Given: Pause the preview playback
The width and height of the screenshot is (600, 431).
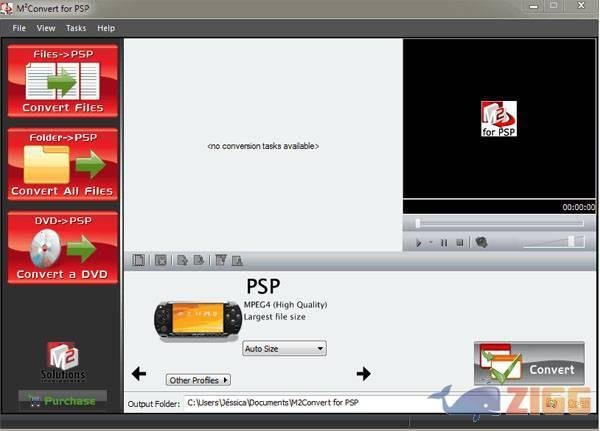Looking at the screenshot, I should point(444,242).
